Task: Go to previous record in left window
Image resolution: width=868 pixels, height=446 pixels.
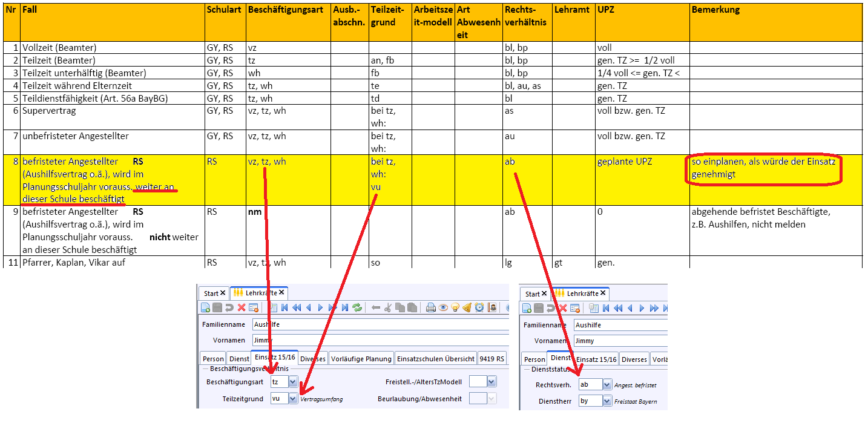Action: coord(309,307)
